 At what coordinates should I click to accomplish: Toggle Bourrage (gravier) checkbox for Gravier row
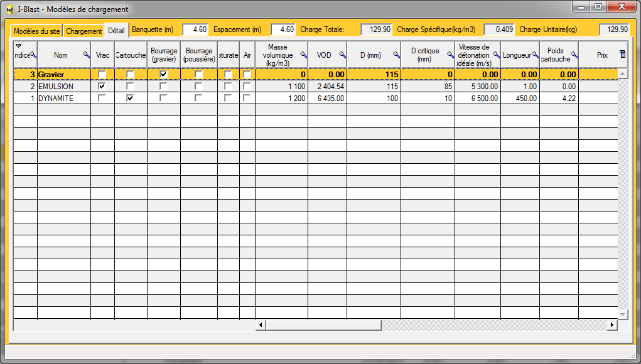click(x=163, y=75)
